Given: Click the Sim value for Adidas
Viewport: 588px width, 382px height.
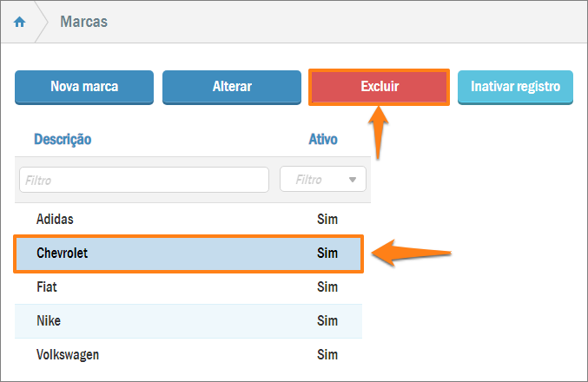Looking at the screenshot, I should click(327, 219).
